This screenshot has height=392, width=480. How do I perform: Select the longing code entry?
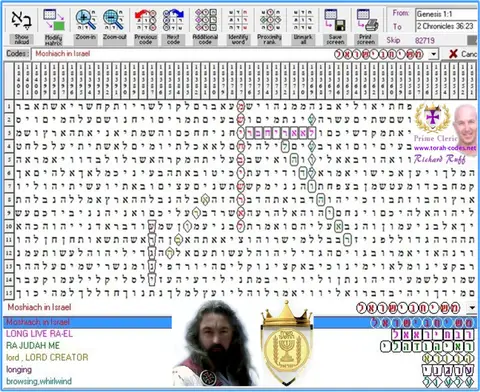click(19, 370)
